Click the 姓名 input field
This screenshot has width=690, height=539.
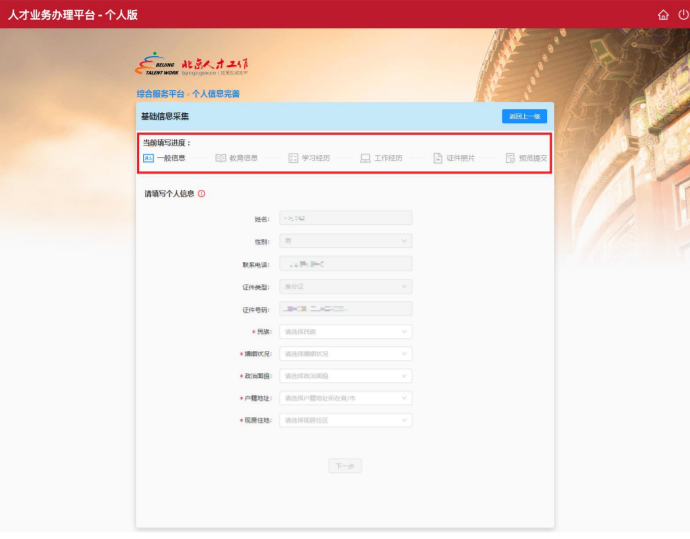pyautogui.click(x=345, y=218)
